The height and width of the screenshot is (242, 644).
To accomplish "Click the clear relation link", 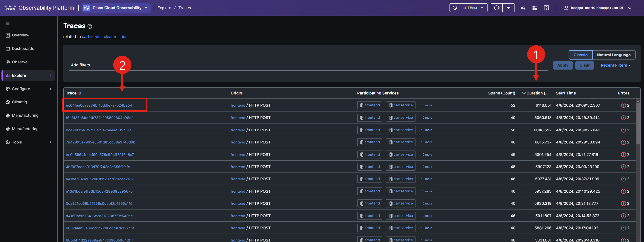I will (x=115, y=36).
